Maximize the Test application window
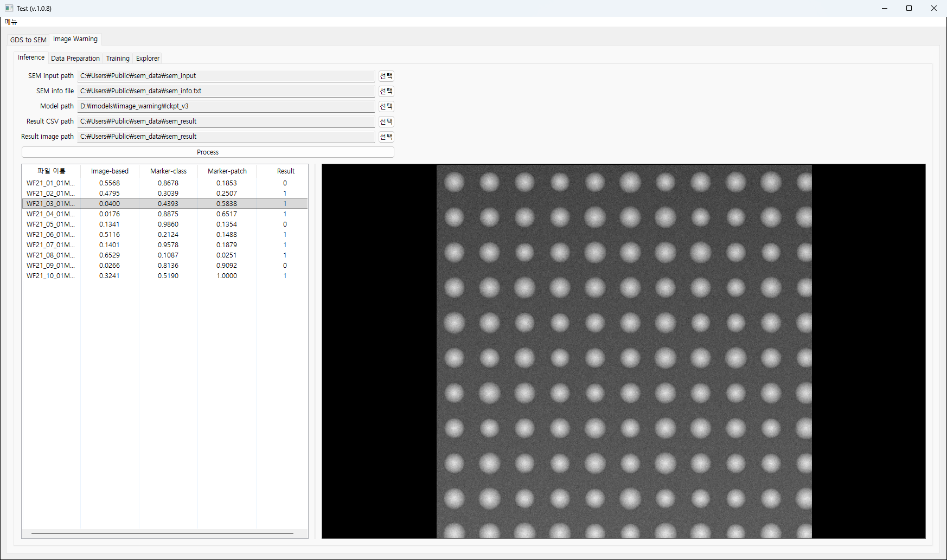Image resolution: width=947 pixels, height=560 pixels. (x=909, y=8)
